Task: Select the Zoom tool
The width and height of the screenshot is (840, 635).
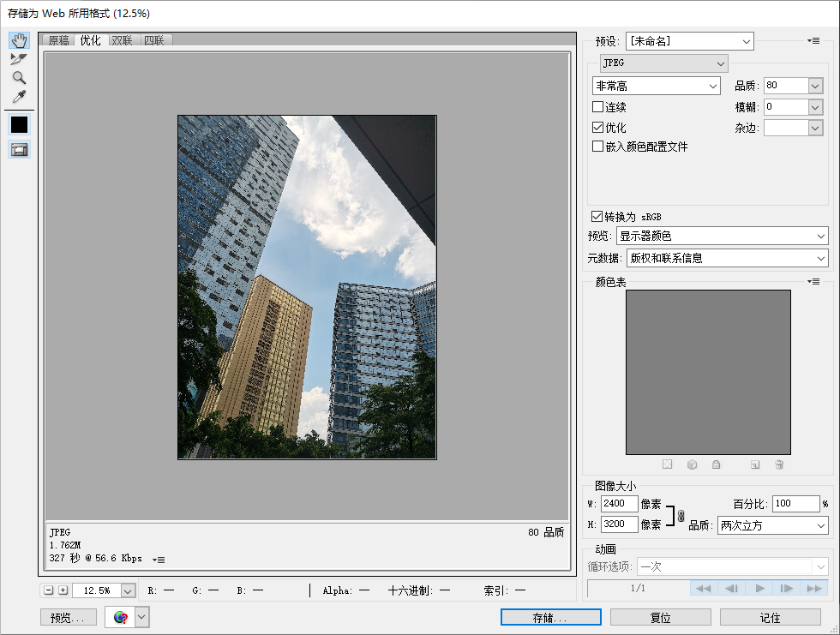Action: (x=19, y=78)
